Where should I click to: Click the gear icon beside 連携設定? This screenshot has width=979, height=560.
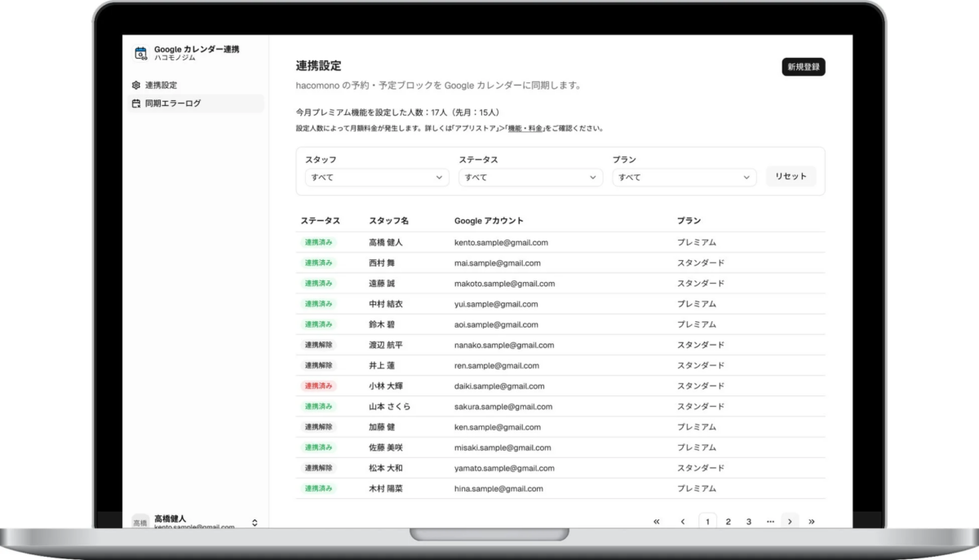coord(136,85)
